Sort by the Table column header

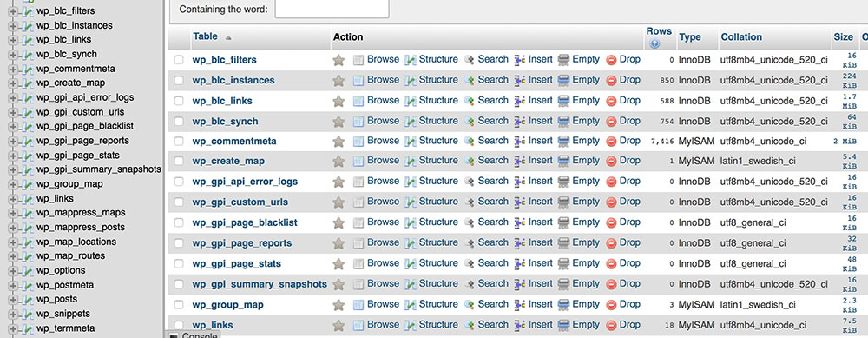click(x=205, y=36)
